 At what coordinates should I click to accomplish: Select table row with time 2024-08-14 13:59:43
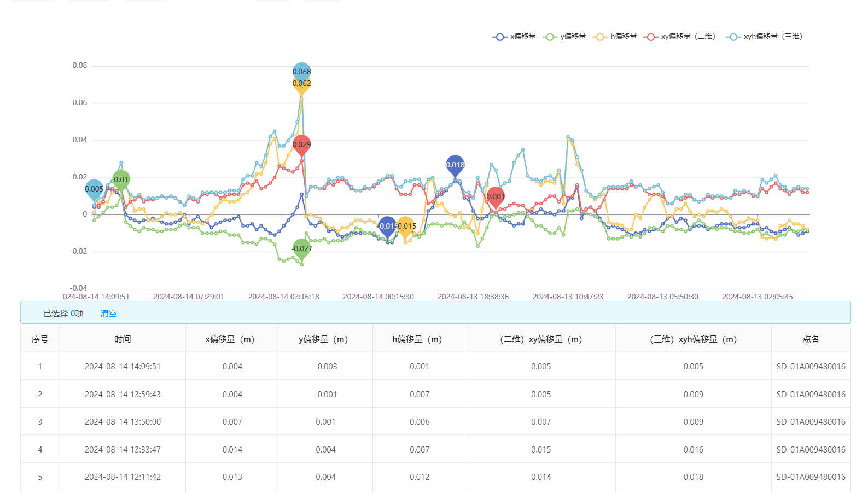point(123,395)
